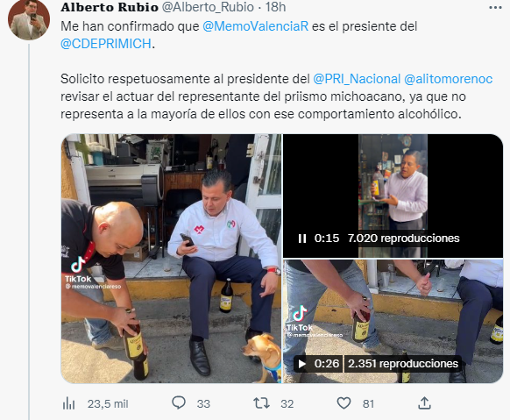Image resolution: width=510 pixels, height=420 pixels.
Task: Open the reply speech bubble icon
Action: tap(179, 403)
